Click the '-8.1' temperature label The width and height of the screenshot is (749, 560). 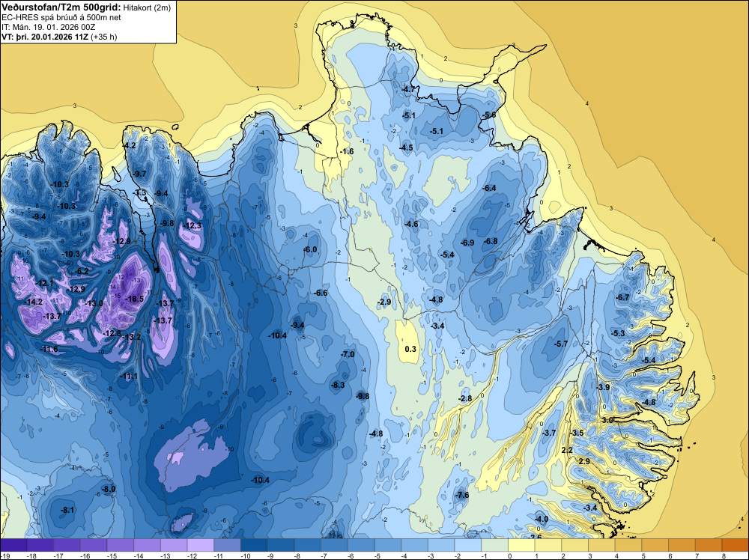pyautogui.click(x=67, y=510)
